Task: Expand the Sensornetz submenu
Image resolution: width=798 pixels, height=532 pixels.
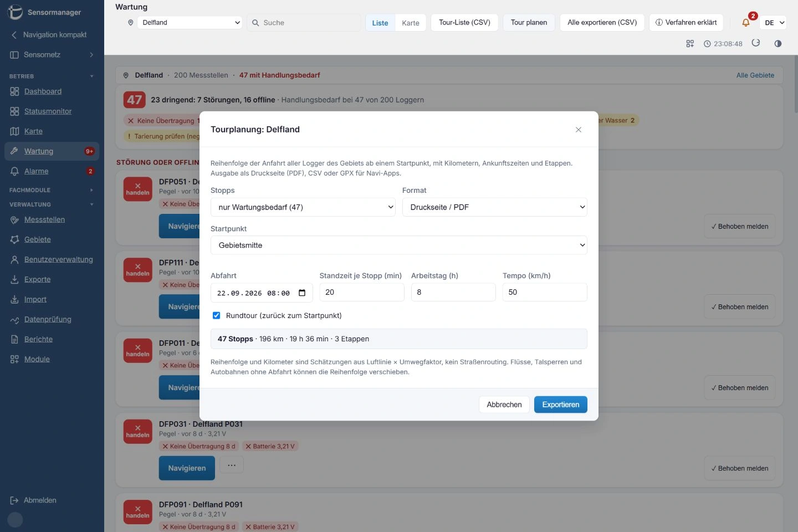Action: 91,55
